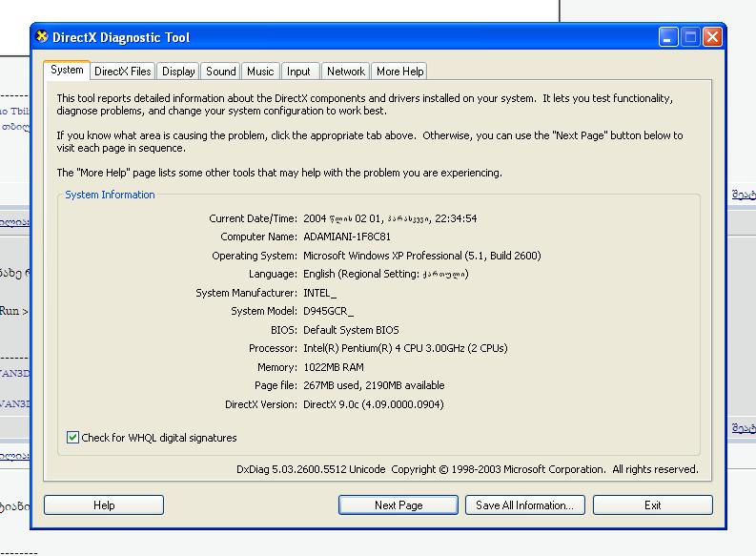Click the BIOS value Default System BIOS
Viewport: 756px width, 556px height.
tap(351, 330)
